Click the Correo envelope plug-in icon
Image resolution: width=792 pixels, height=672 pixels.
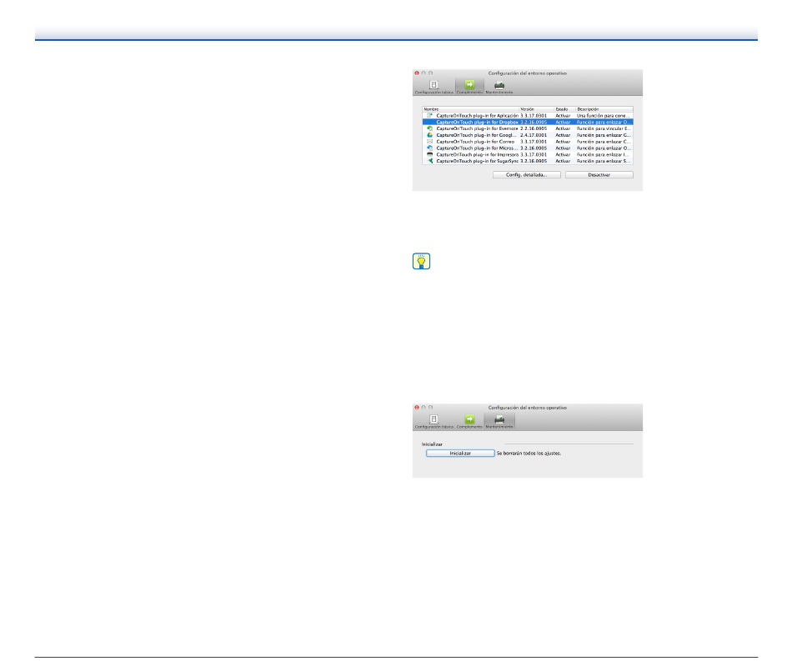coord(430,142)
